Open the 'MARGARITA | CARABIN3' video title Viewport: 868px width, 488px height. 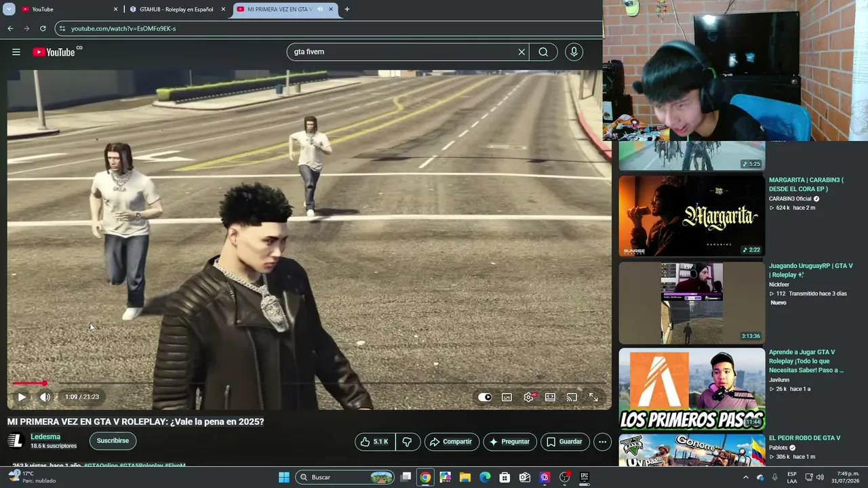pyautogui.click(x=806, y=184)
